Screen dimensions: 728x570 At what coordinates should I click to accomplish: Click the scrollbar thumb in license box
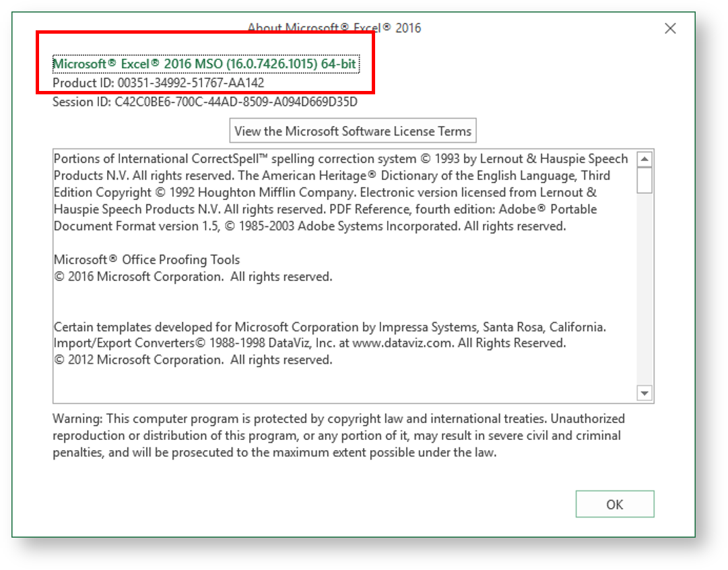(644, 181)
